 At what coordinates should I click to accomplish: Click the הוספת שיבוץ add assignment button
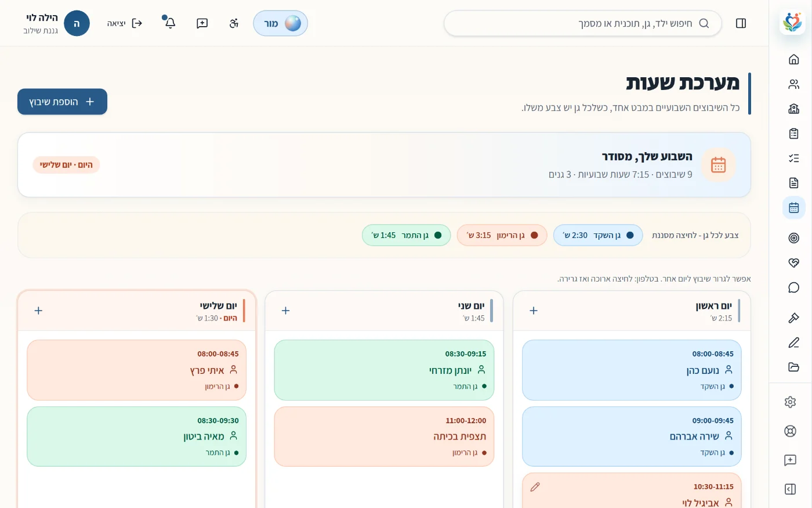coord(62,102)
